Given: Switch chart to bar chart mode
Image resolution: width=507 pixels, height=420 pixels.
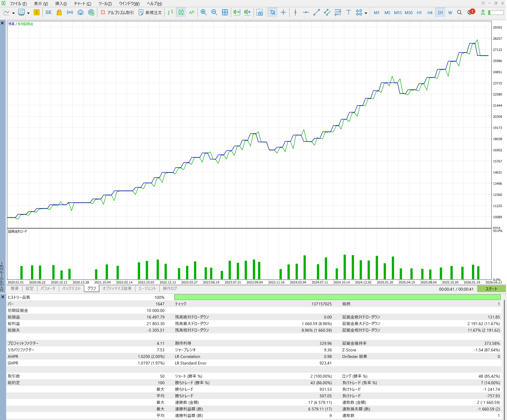Looking at the screenshot, I should point(170,12).
